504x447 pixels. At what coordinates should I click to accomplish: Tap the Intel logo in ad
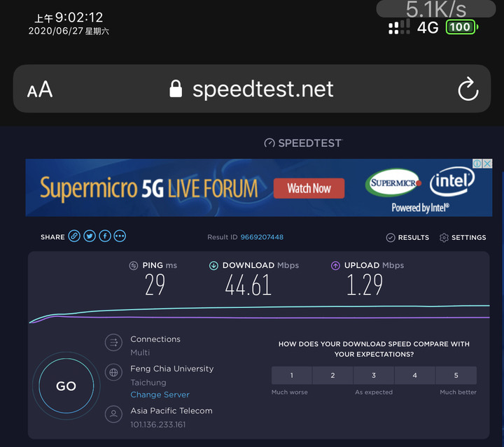(452, 182)
